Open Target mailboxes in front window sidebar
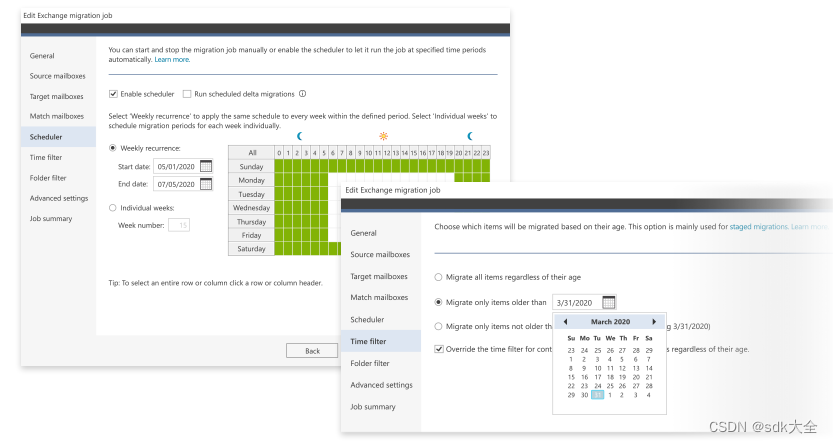 click(x=379, y=276)
